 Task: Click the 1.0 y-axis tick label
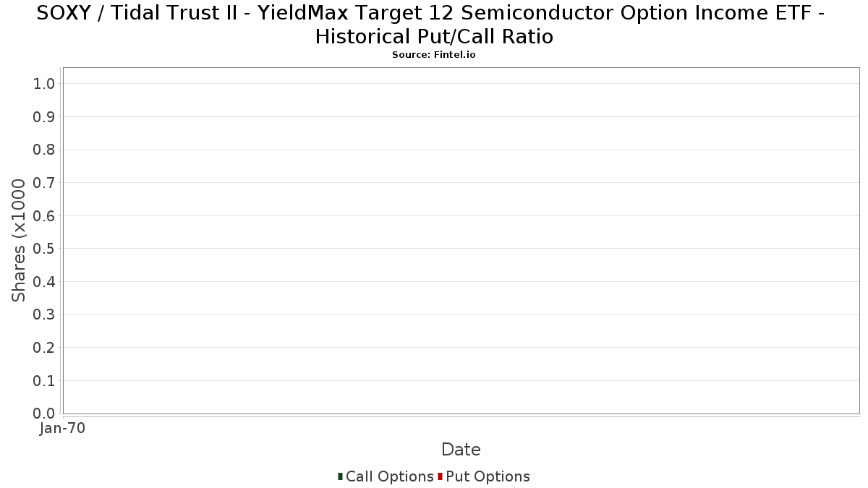(44, 84)
